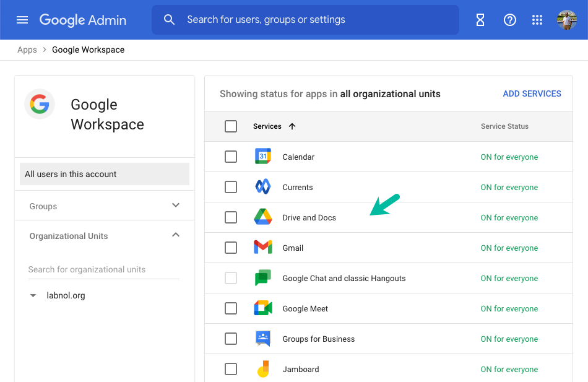Click the Google Meet app icon
588x382 pixels.
click(x=263, y=308)
